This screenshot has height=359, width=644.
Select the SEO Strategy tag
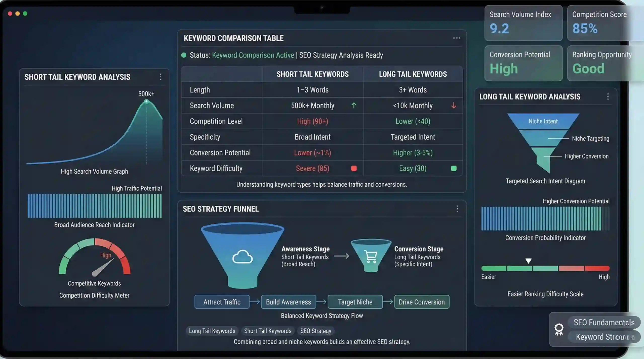pyautogui.click(x=315, y=331)
